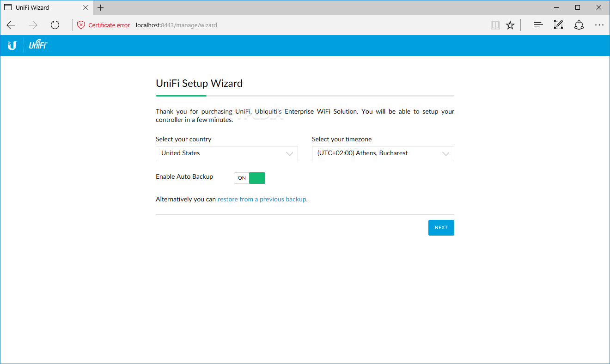
Task: Click the Select your country label
Action: coord(183,139)
